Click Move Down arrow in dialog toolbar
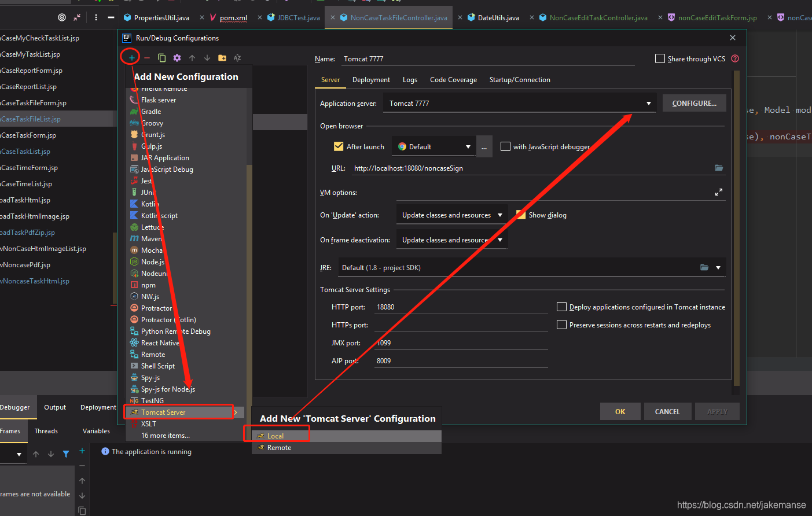 coord(207,58)
